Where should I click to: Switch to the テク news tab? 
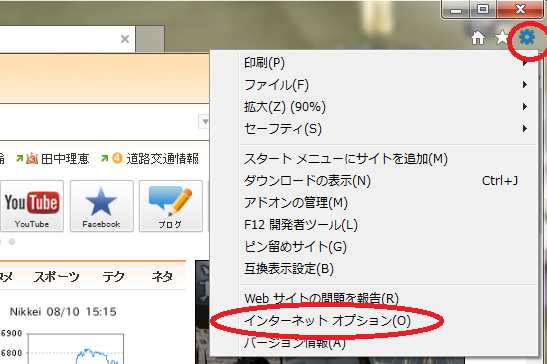pyautogui.click(x=113, y=276)
